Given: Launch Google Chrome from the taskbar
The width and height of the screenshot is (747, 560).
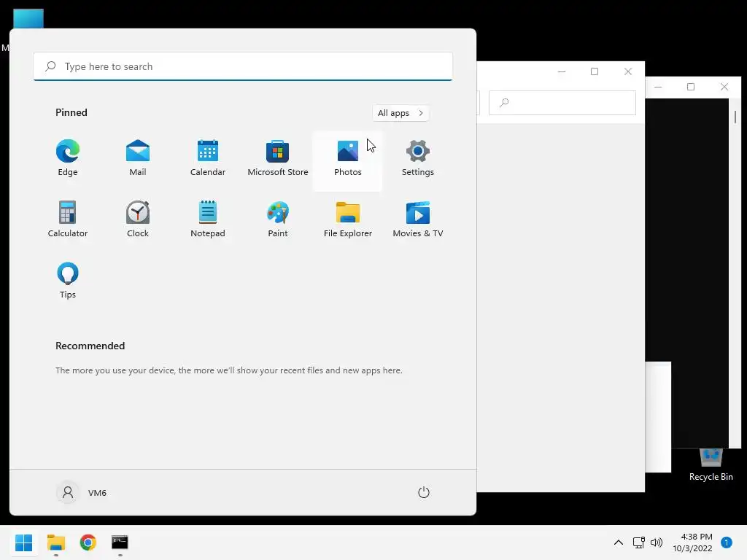Looking at the screenshot, I should coord(88,542).
